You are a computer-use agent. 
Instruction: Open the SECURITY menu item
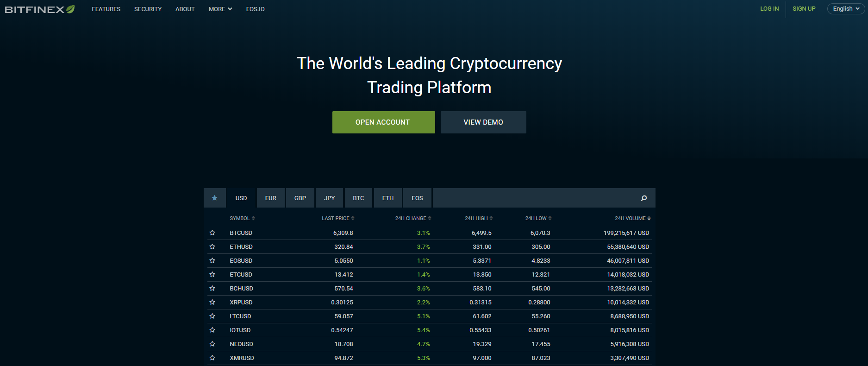coord(148,9)
